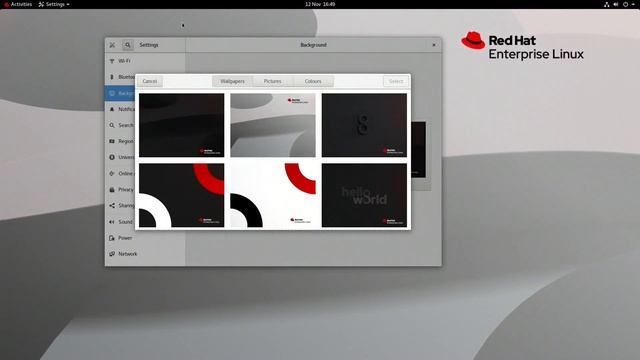Image resolution: width=640 pixels, height=360 pixels.
Task: Expand the system menu arrow in top bar
Action: point(633,4)
